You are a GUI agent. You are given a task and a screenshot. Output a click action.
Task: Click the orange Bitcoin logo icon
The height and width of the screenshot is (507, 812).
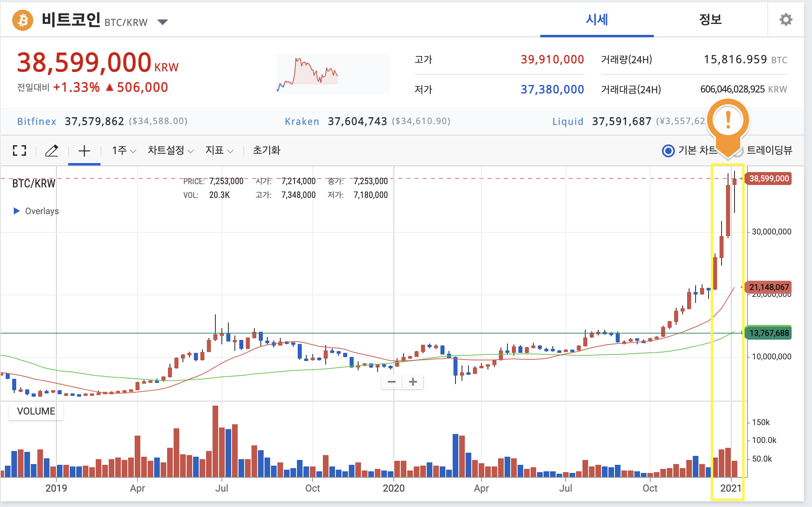[x=23, y=20]
